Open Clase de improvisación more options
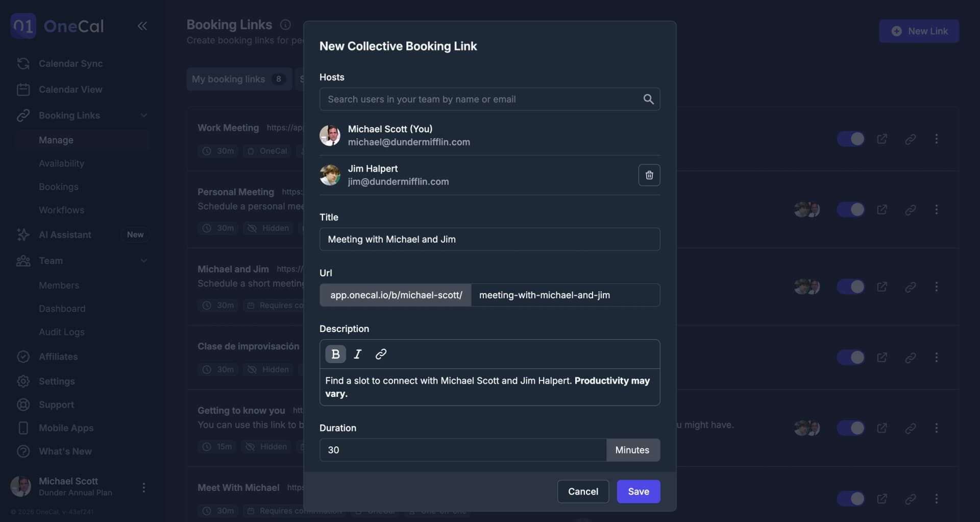Screen dimensions: 980x522 point(937,357)
